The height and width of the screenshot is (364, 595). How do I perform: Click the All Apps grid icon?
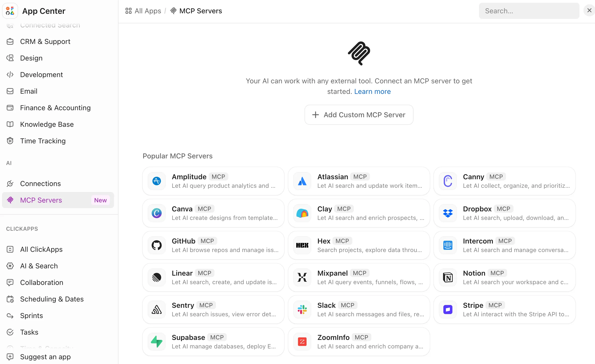128,11
